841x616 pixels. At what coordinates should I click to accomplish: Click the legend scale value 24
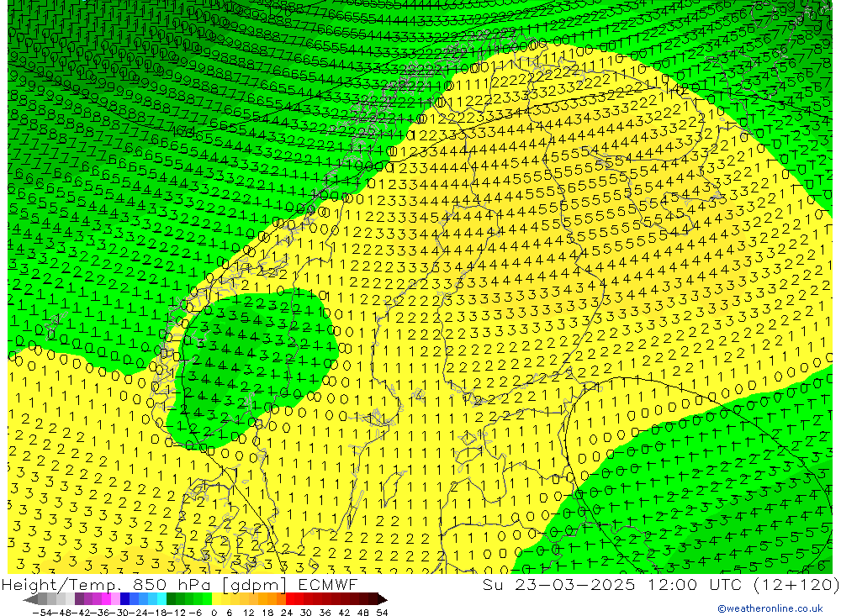click(x=287, y=612)
